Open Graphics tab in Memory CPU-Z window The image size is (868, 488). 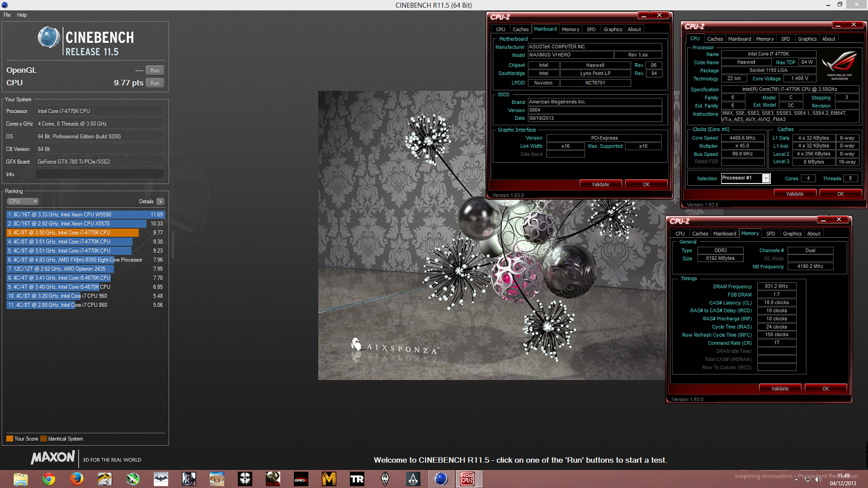tap(792, 234)
